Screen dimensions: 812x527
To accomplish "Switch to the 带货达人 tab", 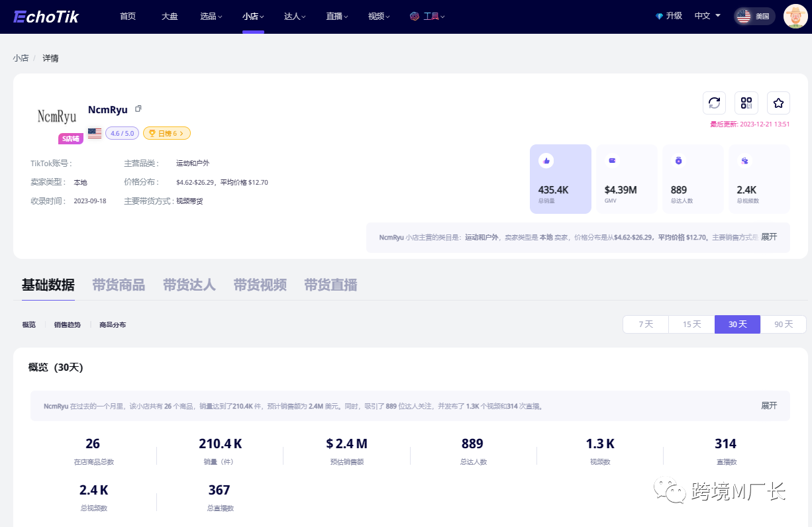I will point(189,285).
